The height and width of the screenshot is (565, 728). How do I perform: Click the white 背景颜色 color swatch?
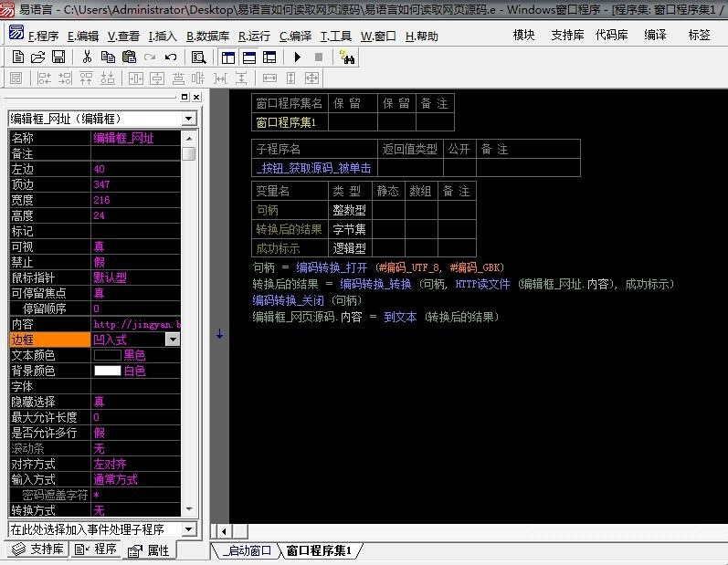point(107,371)
